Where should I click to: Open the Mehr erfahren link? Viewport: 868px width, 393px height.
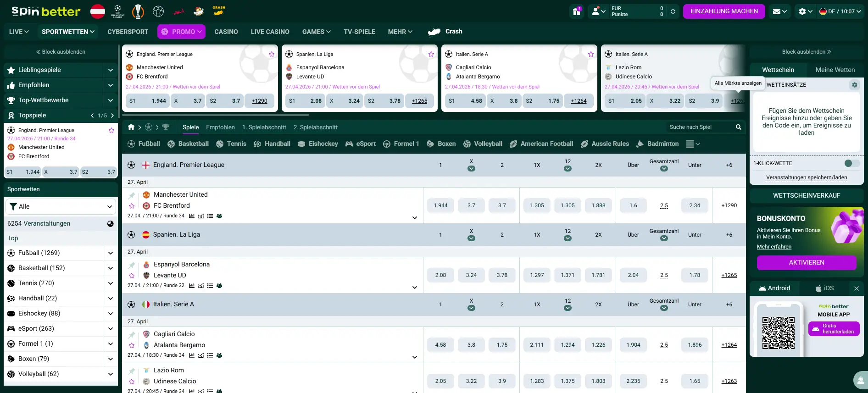pyautogui.click(x=774, y=247)
